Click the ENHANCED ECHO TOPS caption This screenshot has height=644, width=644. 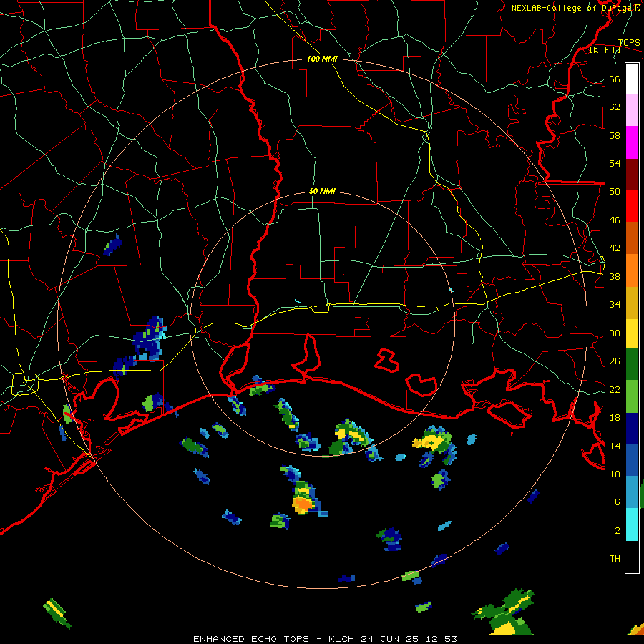pos(251,639)
